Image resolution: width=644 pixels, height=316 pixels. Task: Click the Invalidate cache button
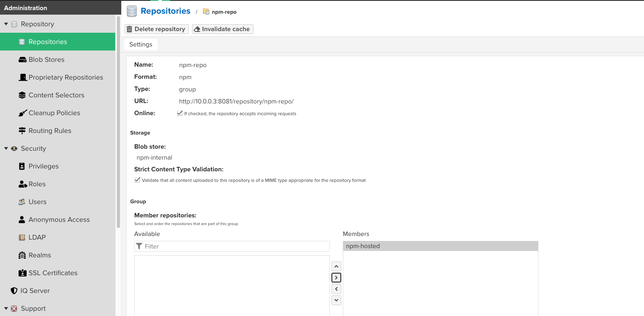[x=223, y=29]
